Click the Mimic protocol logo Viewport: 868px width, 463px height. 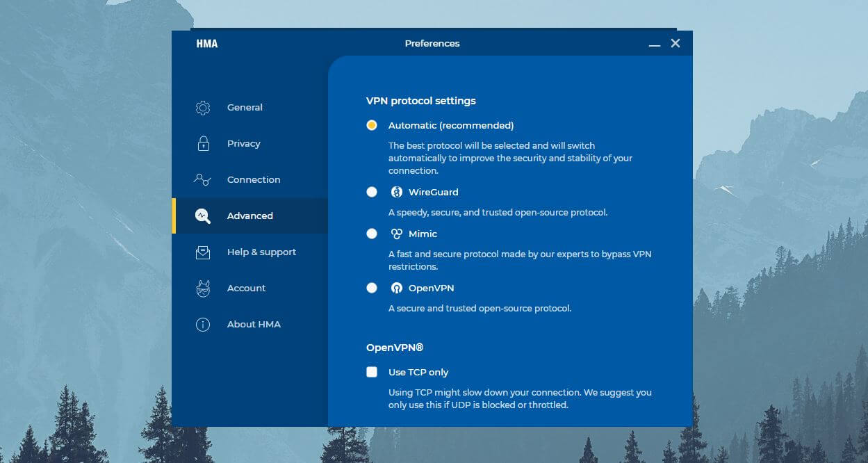396,234
